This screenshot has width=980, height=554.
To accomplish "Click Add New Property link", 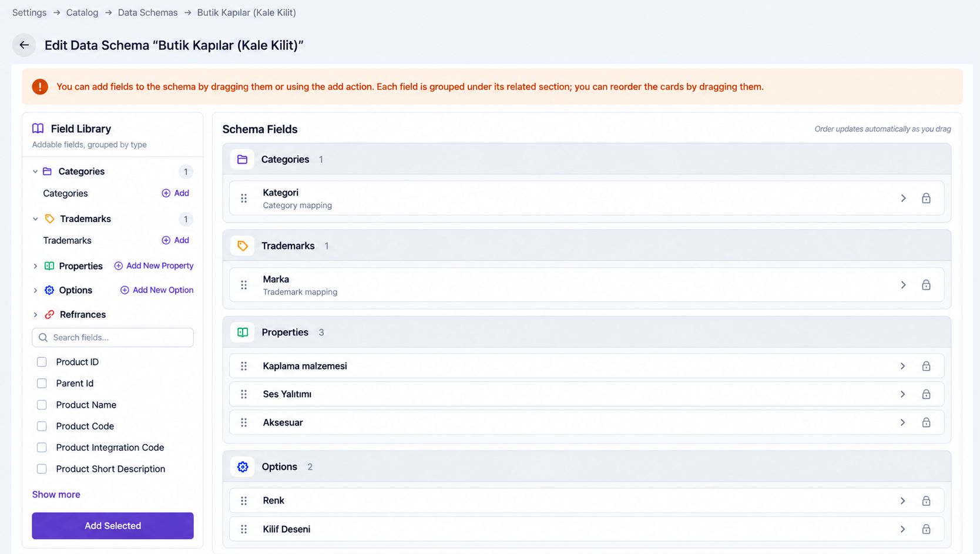I will click(154, 266).
